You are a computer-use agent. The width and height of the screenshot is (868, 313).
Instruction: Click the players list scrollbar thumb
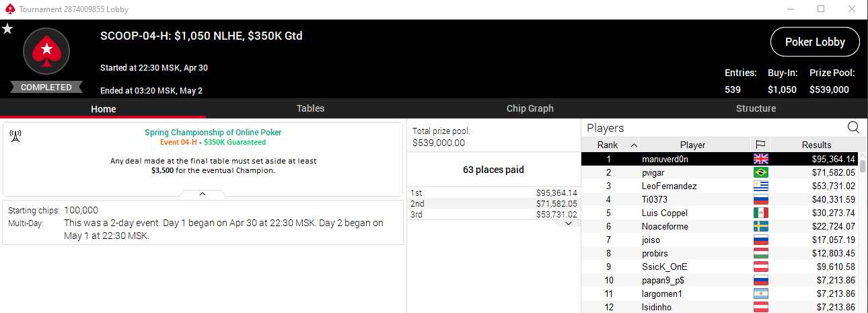(x=863, y=167)
